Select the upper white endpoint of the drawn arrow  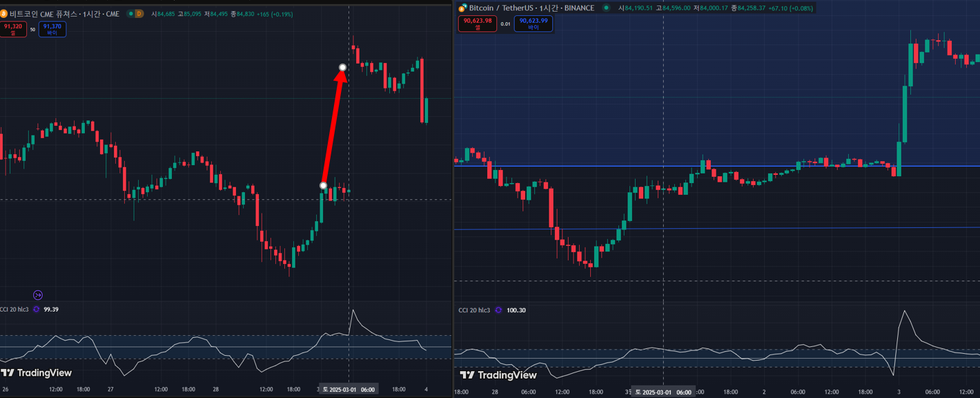(x=343, y=67)
